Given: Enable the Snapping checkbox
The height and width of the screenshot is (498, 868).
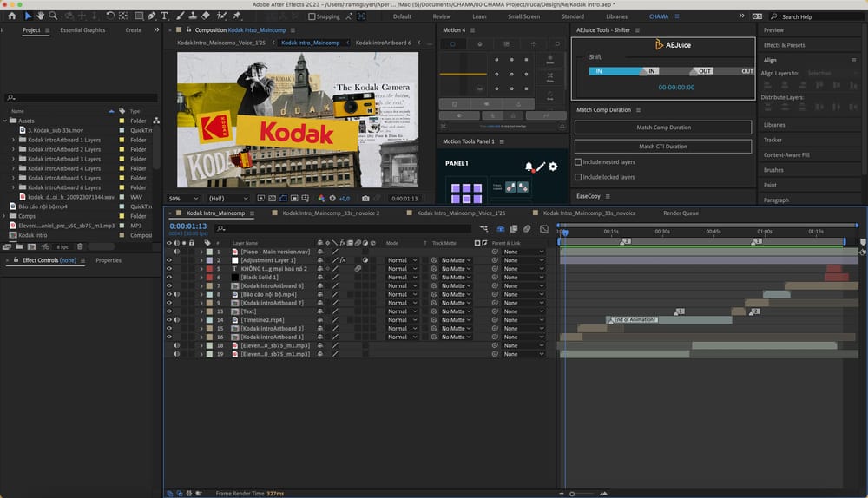Looking at the screenshot, I should point(312,16).
